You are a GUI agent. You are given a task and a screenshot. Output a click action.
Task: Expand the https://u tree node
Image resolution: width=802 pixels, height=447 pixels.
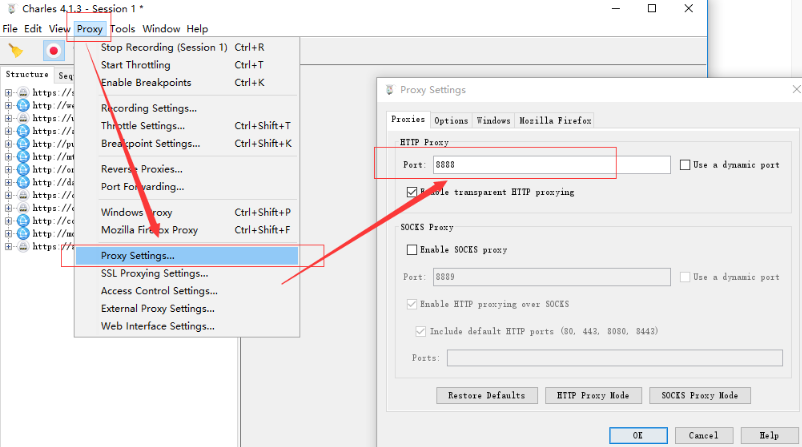pyautogui.click(x=8, y=118)
